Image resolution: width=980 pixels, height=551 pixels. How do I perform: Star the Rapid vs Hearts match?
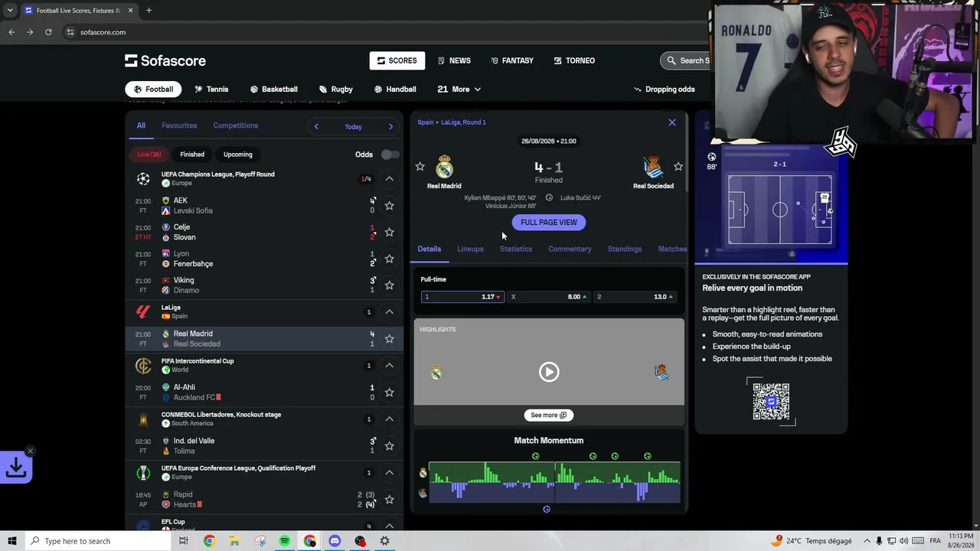[x=389, y=499]
